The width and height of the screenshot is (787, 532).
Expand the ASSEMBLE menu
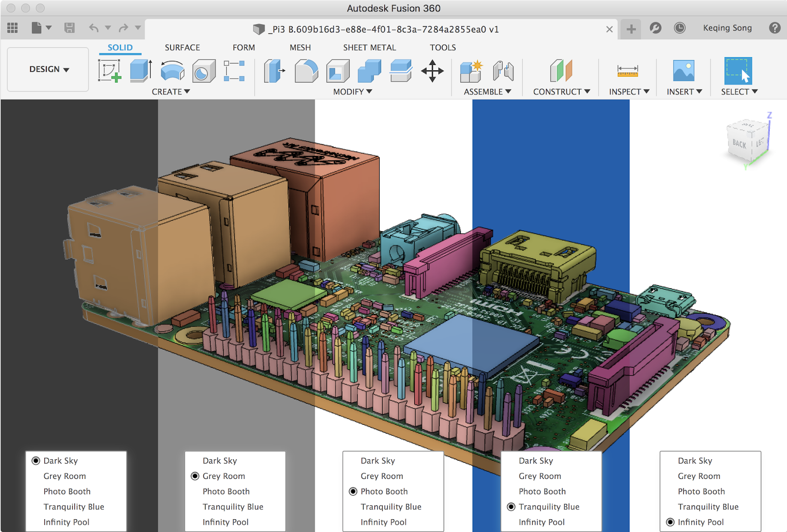487,91
